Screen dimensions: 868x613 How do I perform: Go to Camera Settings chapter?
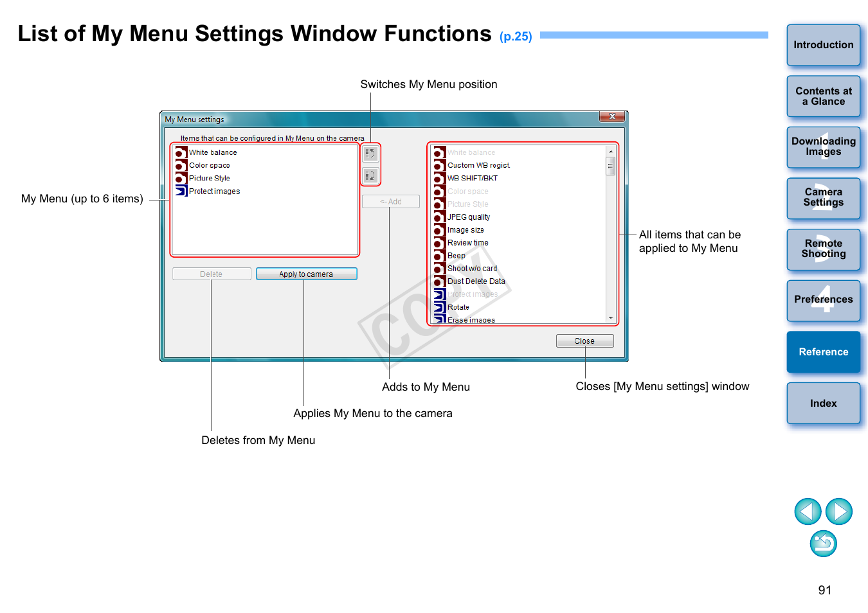point(823,199)
